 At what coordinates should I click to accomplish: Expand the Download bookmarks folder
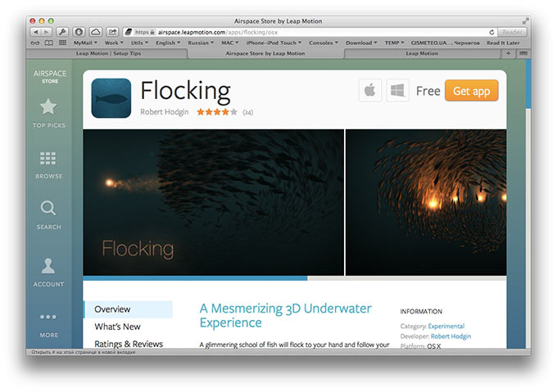361,43
